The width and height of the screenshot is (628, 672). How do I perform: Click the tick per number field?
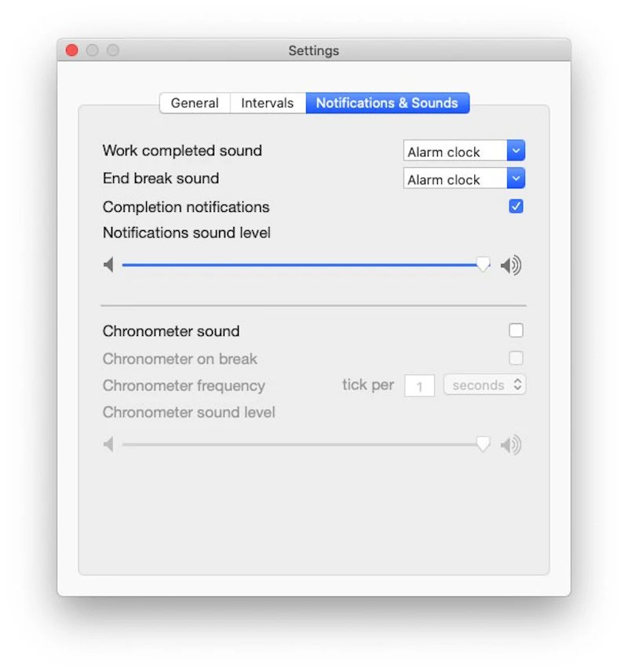pos(420,386)
